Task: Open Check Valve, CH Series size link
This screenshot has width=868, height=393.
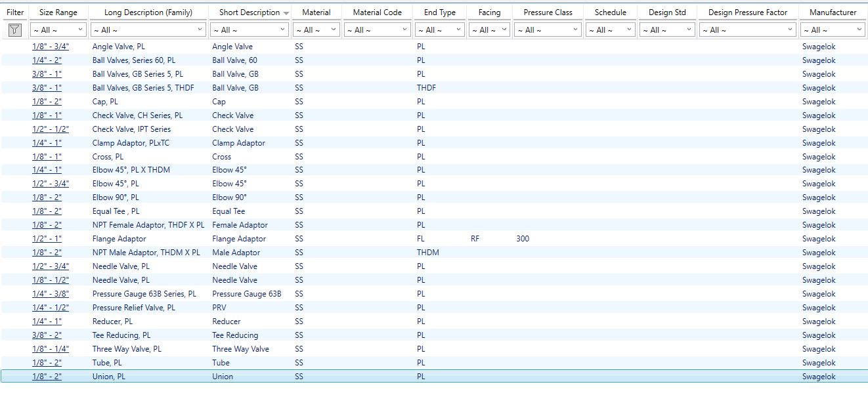Action: point(47,115)
